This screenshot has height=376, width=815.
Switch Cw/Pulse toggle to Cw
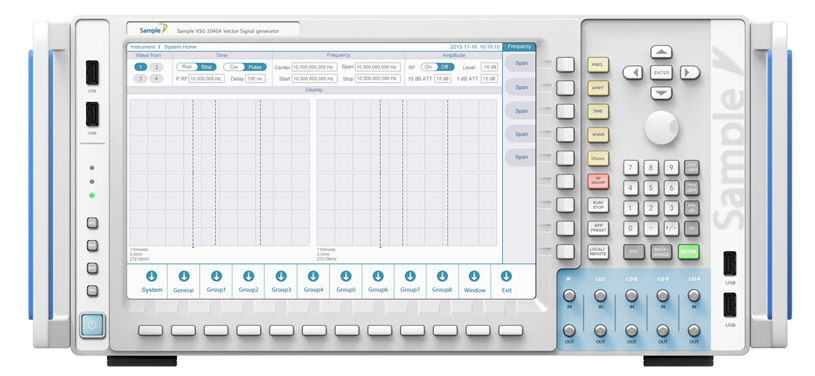coord(234,67)
